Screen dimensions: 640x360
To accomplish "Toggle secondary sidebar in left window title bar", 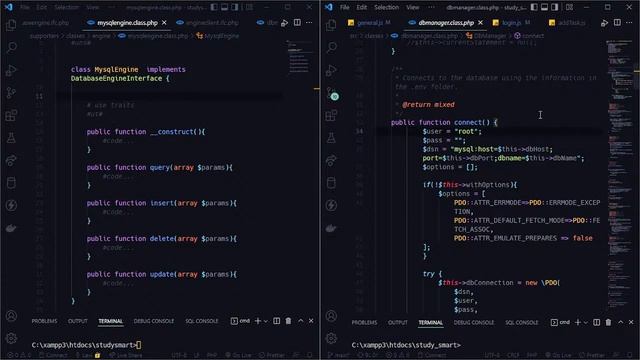I will click(235, 7).
